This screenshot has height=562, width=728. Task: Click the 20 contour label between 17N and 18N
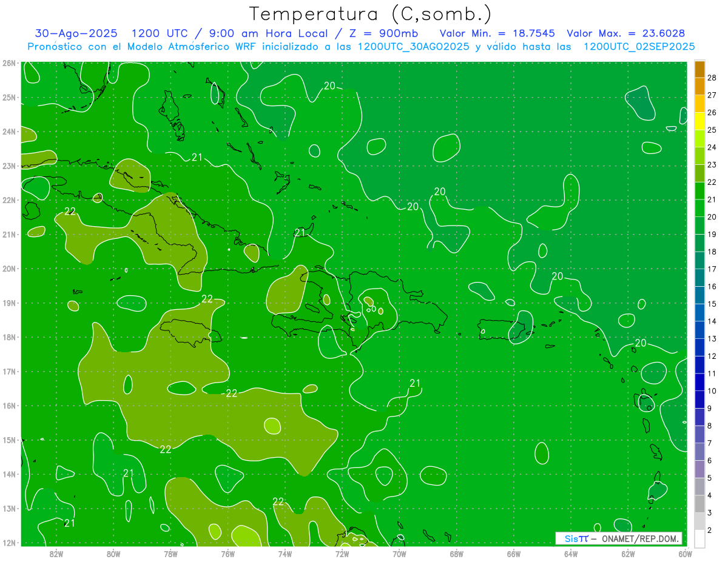(x=640, y=343)
